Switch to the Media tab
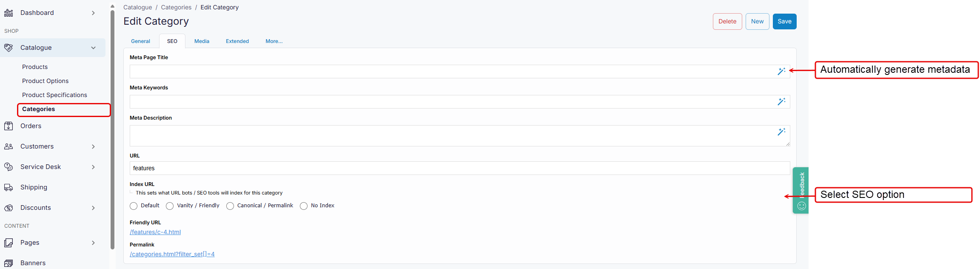 point(202,41)
